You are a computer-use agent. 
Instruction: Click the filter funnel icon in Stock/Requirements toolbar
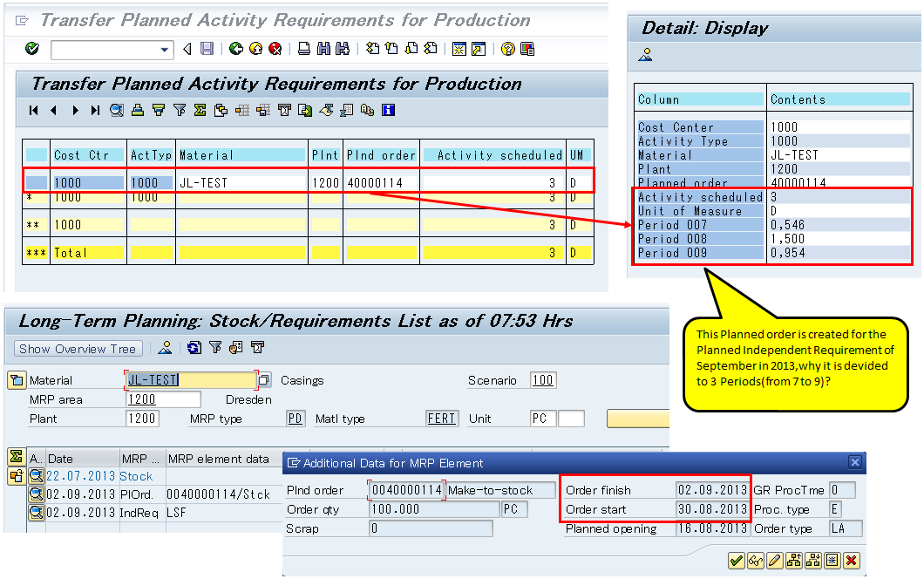tap(215, 348)
